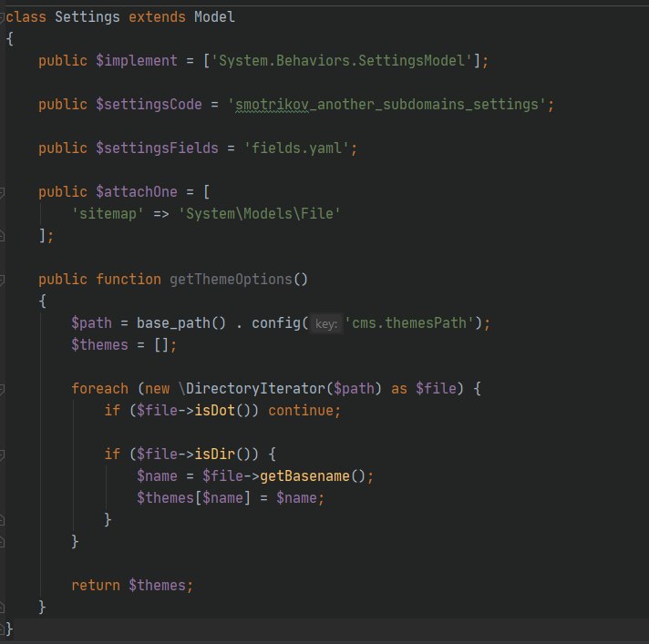Image resolution: width=649 pixels, height=644 pixels.
Task: Click $name inside the square brackets
Action: [222, 498]
